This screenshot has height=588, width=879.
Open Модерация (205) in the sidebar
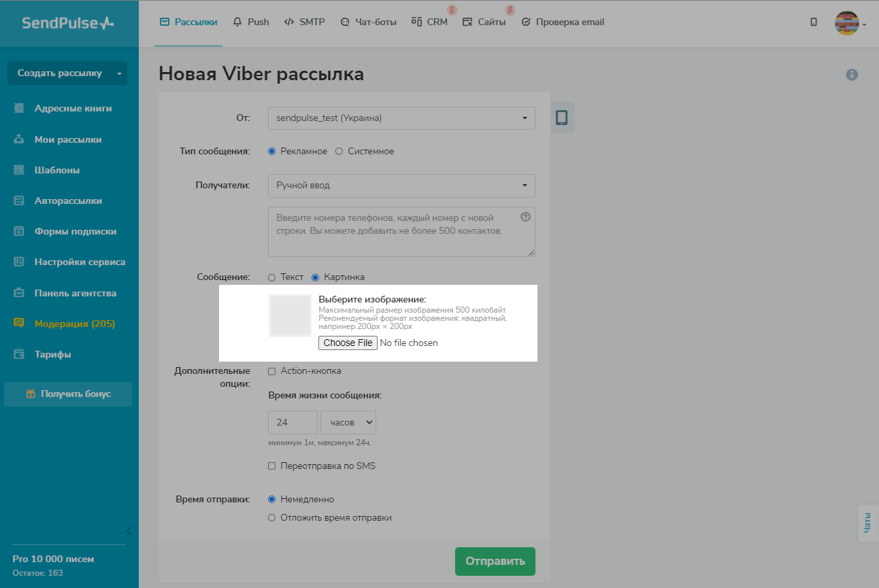click(75, 324)
